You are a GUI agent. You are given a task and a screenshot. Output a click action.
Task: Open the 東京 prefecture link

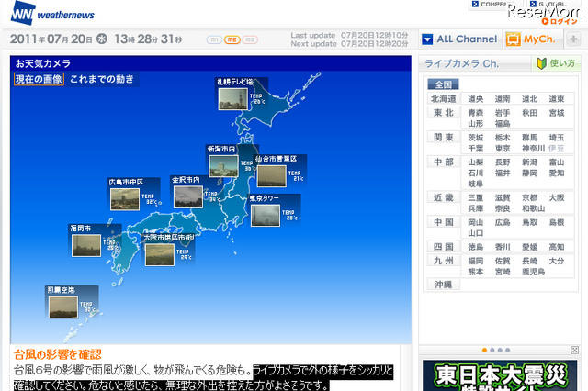point(503,149)
